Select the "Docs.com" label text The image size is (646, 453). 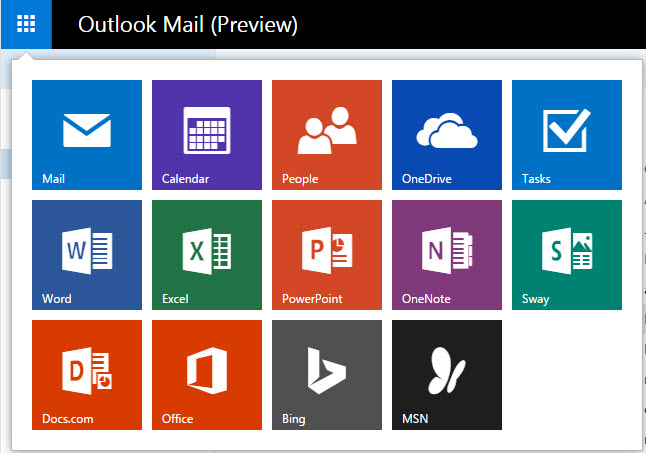click(x=68, y=419)
